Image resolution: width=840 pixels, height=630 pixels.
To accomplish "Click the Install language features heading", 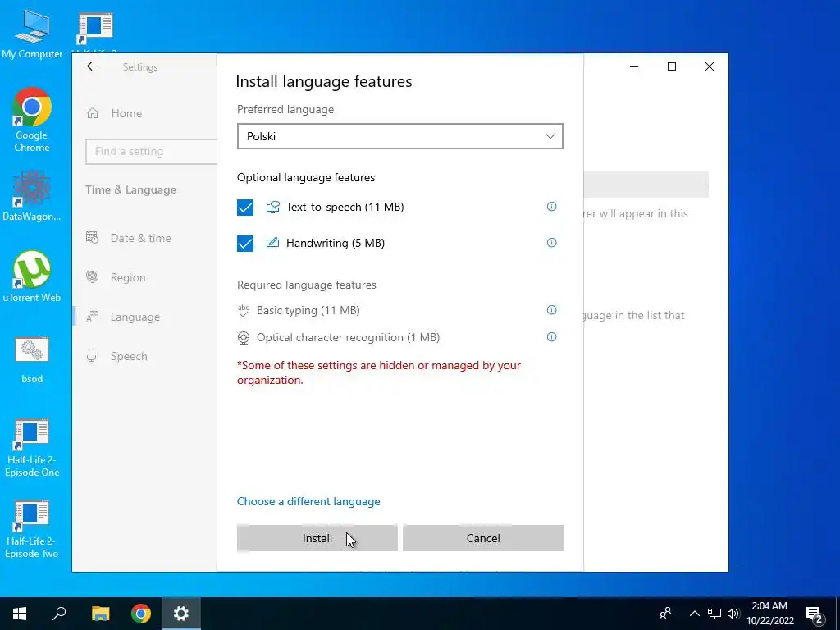I will (324, 81).
